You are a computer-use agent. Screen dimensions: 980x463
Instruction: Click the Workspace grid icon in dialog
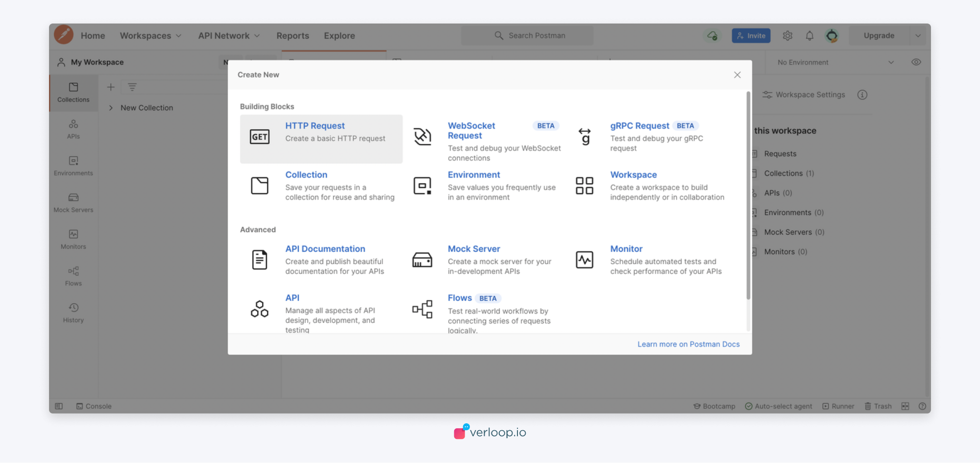pos(585,186)
